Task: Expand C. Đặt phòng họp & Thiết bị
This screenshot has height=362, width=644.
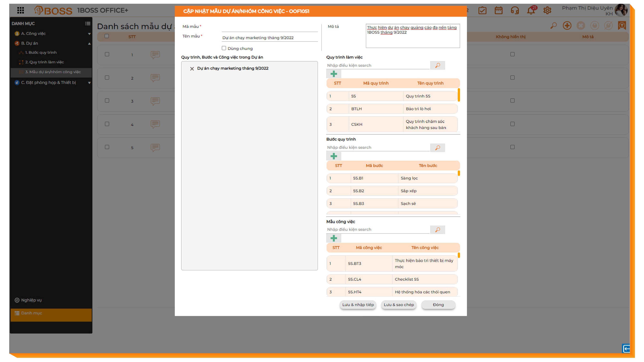Action: coord(89,83)
